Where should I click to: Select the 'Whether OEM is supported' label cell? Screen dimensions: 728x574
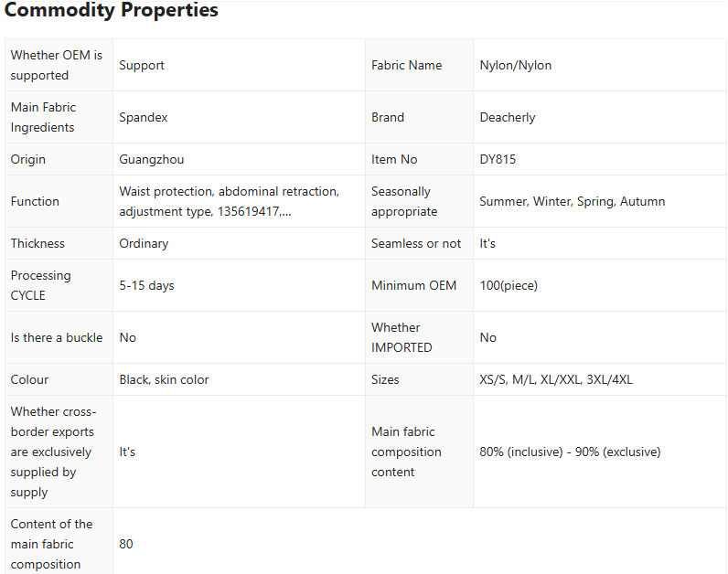coord(57,65)
